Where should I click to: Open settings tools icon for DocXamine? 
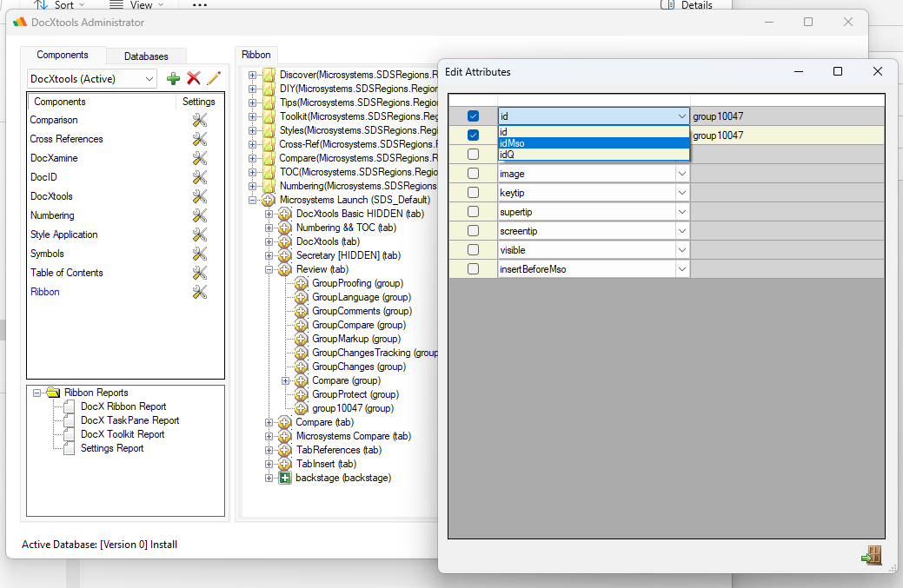pyautogui.click(x=200, y=158)
